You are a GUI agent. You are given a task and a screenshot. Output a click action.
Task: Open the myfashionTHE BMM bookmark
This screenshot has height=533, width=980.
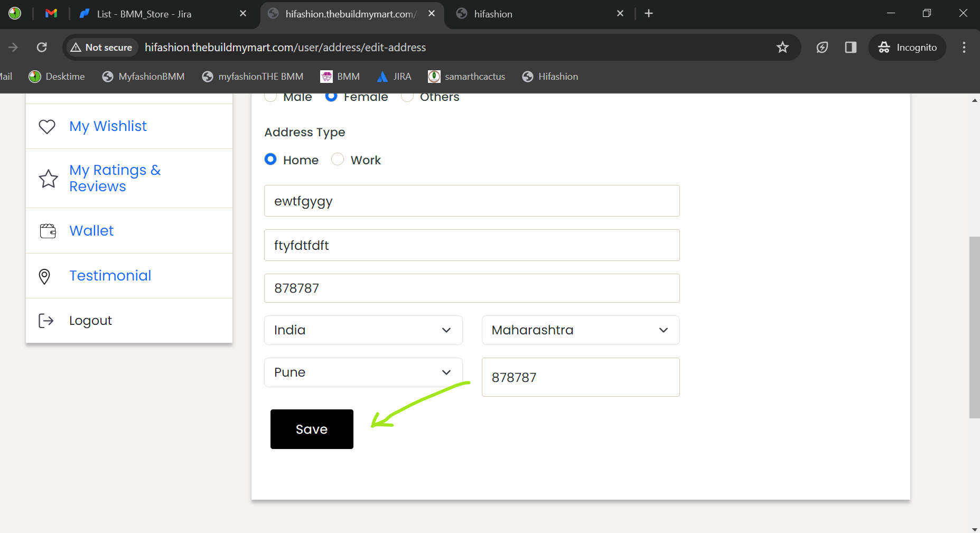click(253, 77)
